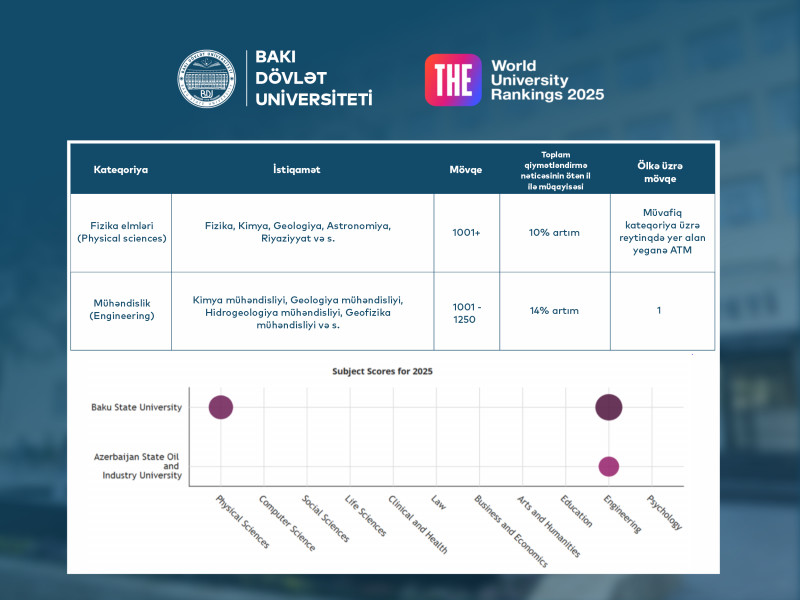Click the Subject Scores for 2025 chart title
The image size is (800, 600).
(x=382, y=371)
